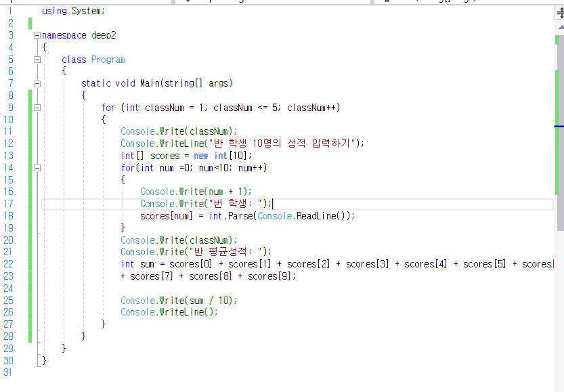
Task: Click line number 17 in the margin
Action: pyautogui.click(x=8, y=204)
